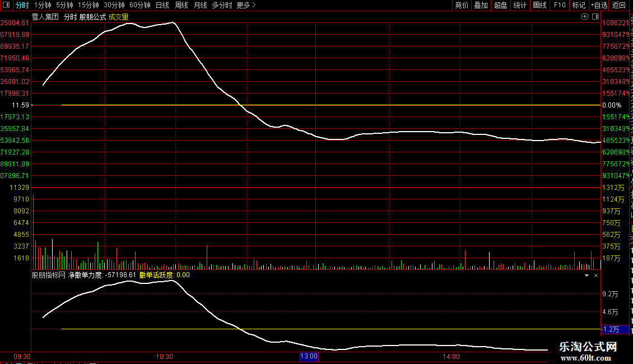Click the 9.2万 indicator axis label
This screenshot has height=364, width=633.
[610, 294]
